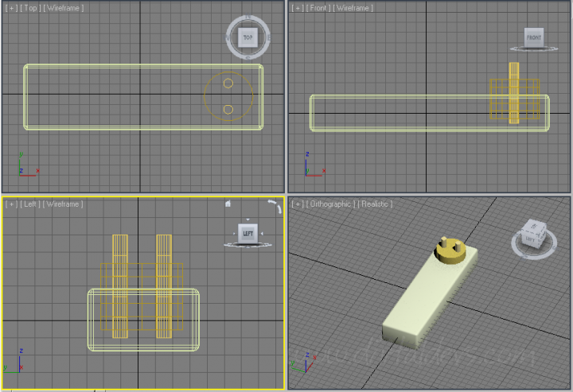Open the Wireframe shading menu in Top viewport
The height and width of the screenshot is (392, 573).
[x=64, y=8]
